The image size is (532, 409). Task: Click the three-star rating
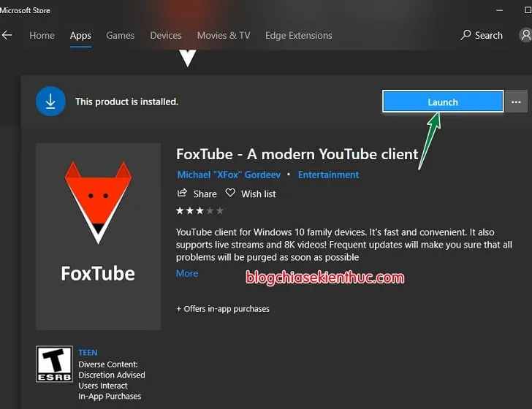(199, 211)
